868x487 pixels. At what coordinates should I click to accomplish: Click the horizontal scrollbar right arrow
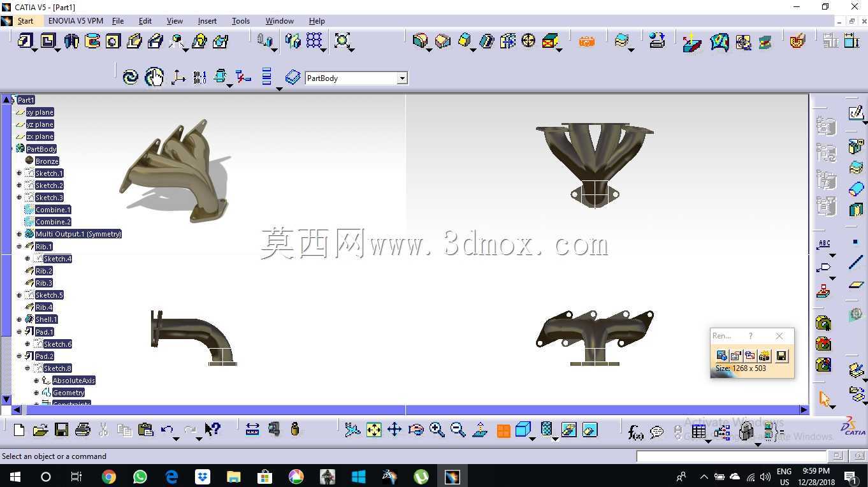click(x=804, y=410)
